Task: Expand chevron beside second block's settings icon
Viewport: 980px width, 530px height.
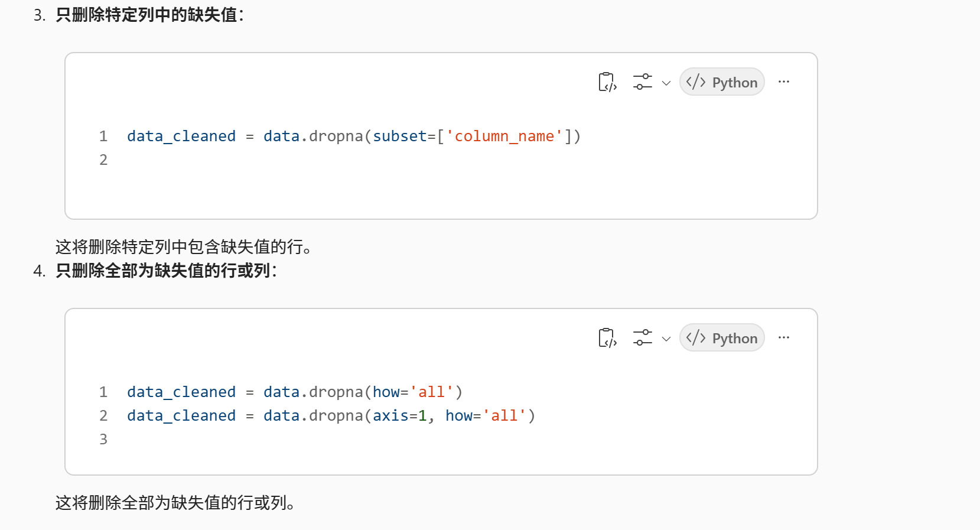Action: [x=666, y=339]
